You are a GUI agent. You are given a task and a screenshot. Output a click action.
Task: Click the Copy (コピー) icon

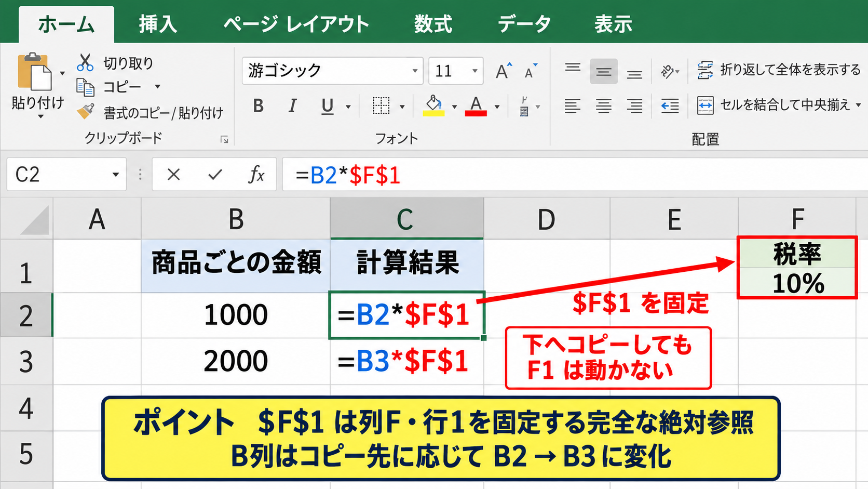85,87
